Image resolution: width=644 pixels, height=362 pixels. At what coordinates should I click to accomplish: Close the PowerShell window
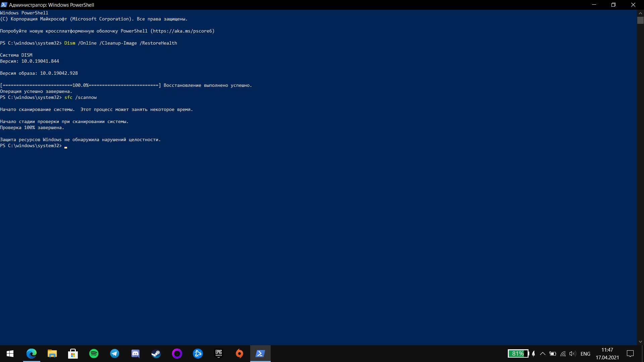[x=633, y=5]
